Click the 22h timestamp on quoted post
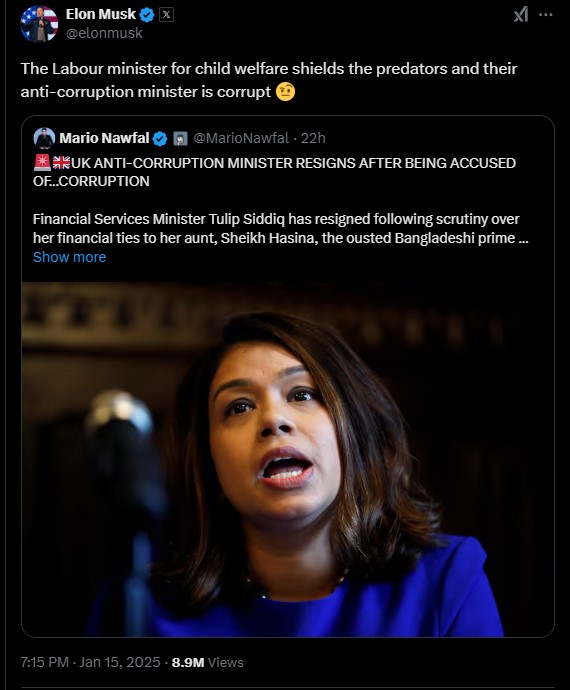The image size is (570, 690). [313, 138]
